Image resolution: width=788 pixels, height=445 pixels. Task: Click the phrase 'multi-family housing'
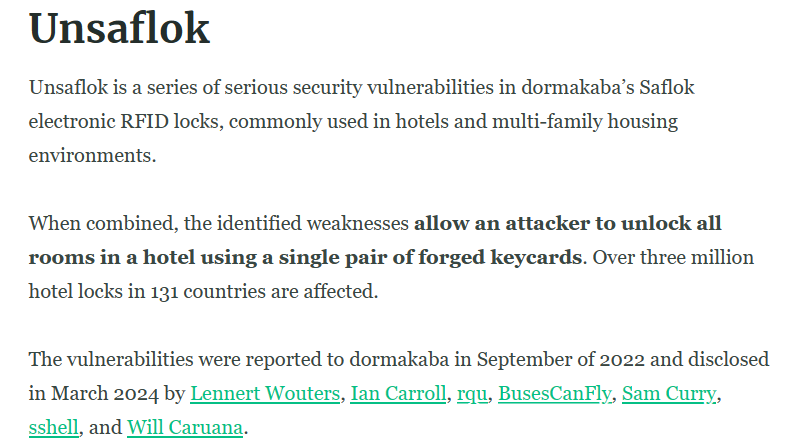(x=584, y=122)
